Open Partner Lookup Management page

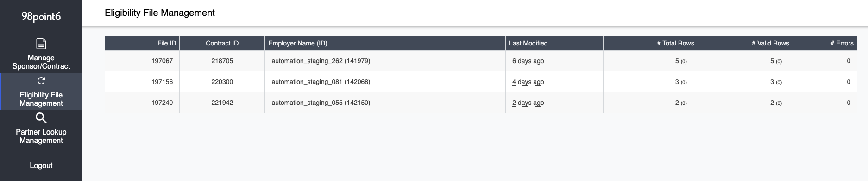[41, 128]
